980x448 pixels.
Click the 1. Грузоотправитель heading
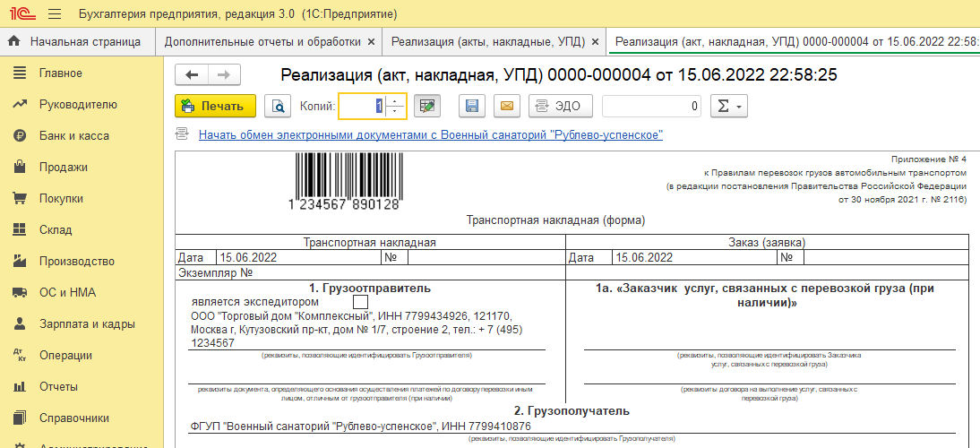[371, 288]
